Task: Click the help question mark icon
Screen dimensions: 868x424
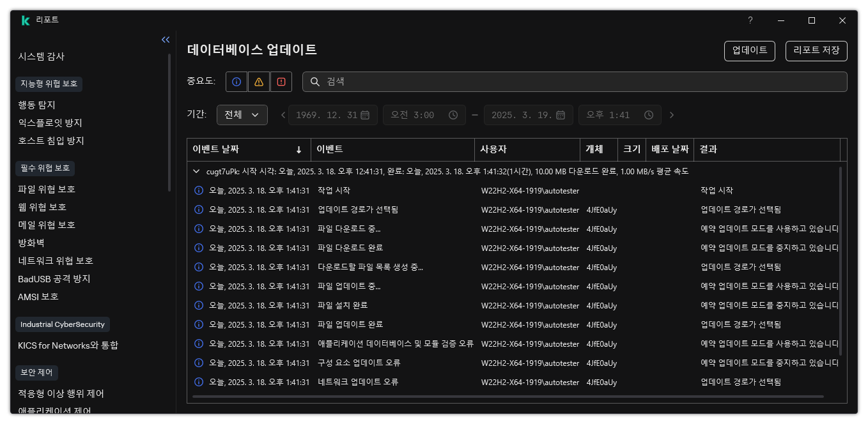Action: click(750, 20)
